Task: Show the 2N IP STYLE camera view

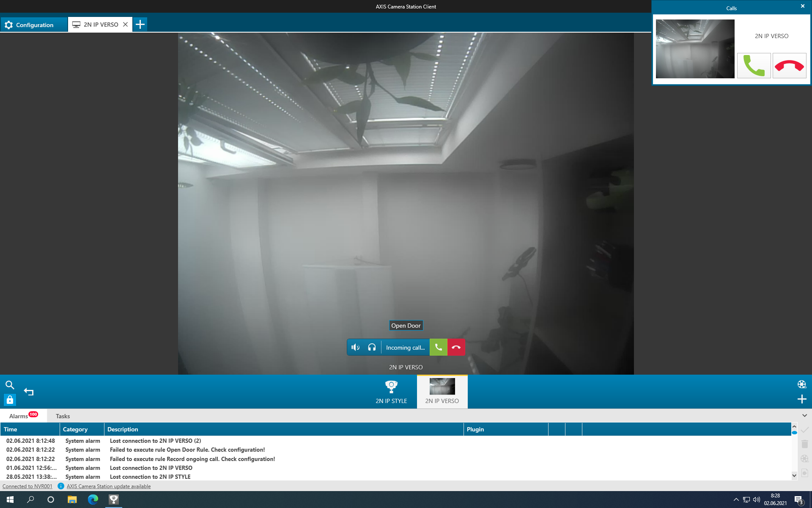Action: point(391,391)
